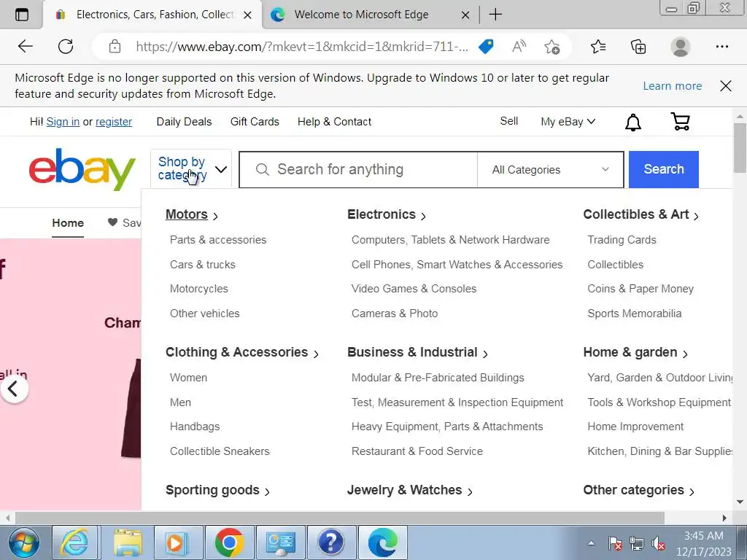Click the browser address bar URL
Viewport: 747px width, 560px height.
(302, 47)
